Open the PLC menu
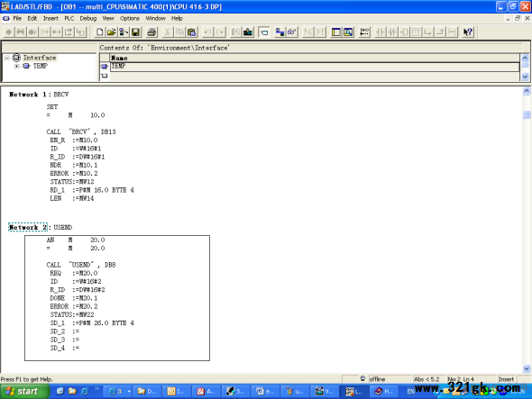 [x=69, y=18]
